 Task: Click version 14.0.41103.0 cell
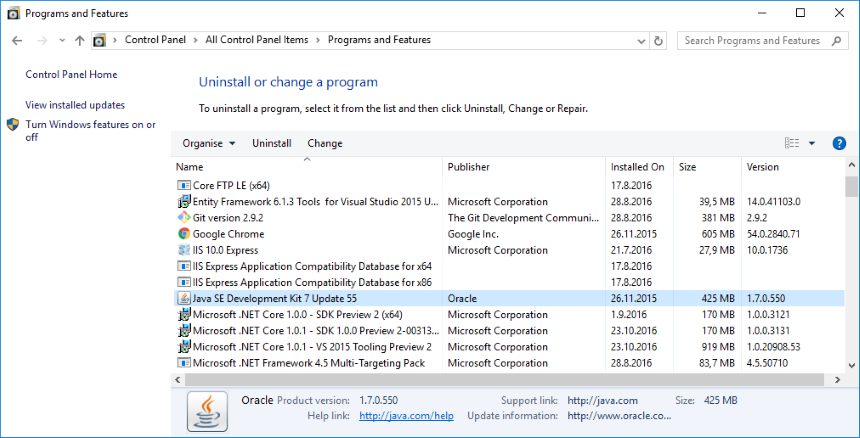tap(773, 202)
